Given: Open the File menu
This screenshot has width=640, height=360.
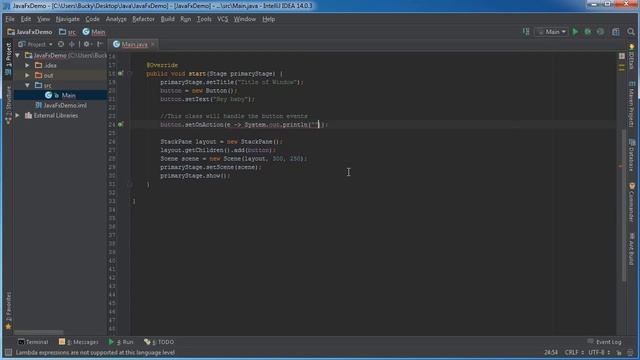Looking at the screenshot, I should click(10, 19).
